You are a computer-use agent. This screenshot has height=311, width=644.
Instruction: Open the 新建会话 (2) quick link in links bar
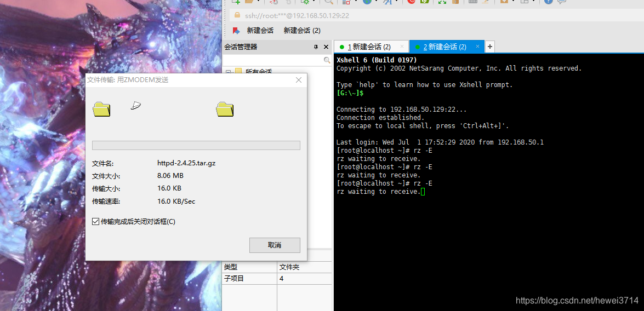click(302, 30)
